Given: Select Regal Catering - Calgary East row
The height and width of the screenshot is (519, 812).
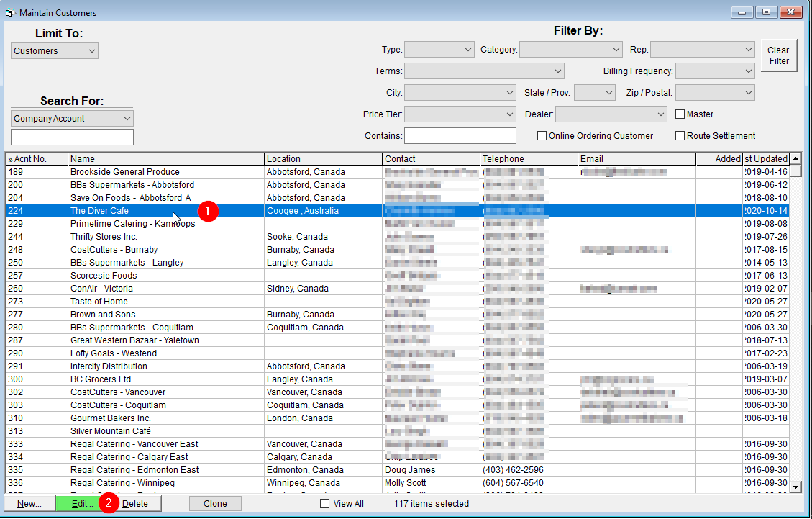Looking at the screenshot, I should pos(397,457).
